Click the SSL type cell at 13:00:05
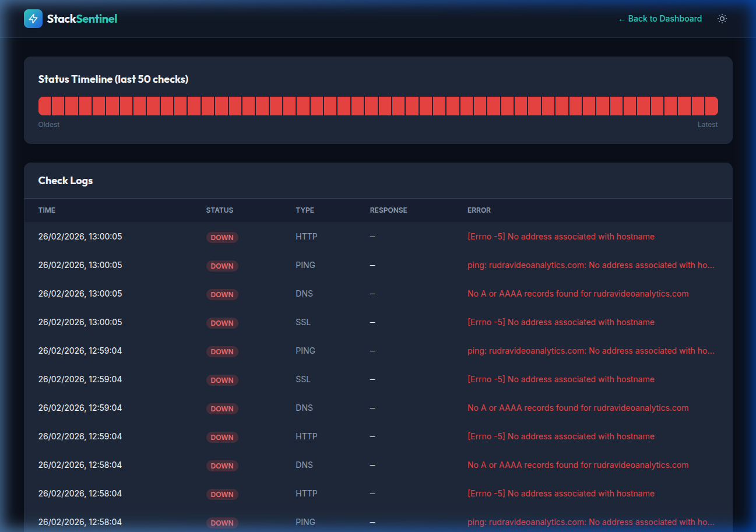The image size is (756, 532). pos(303,322)
